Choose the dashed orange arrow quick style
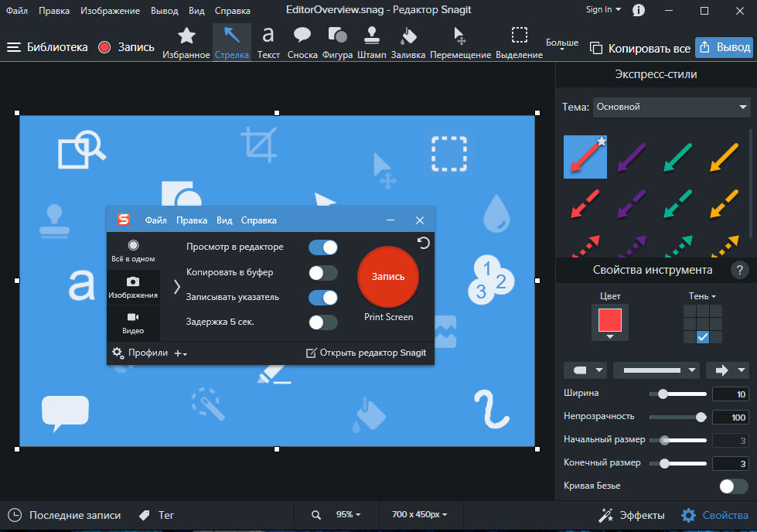The image size is (757, 532). [725, 203]
